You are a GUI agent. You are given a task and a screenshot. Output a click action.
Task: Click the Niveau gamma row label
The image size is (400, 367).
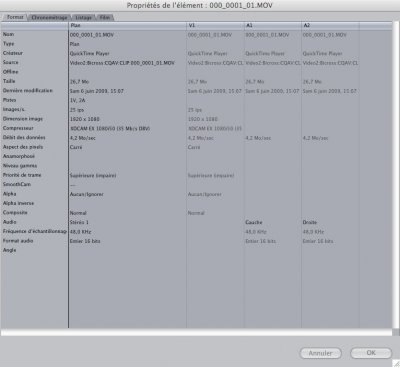pos(20,165)
